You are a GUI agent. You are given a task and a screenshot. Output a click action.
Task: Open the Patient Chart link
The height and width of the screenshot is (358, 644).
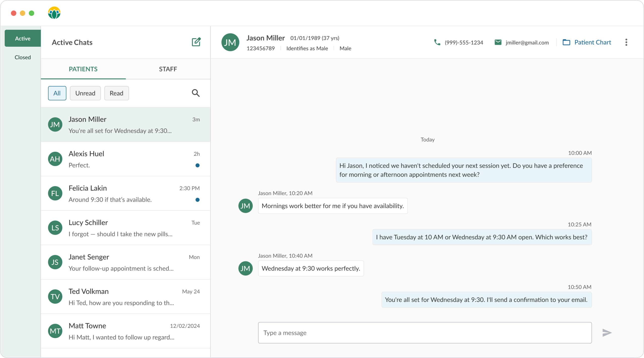592,42
